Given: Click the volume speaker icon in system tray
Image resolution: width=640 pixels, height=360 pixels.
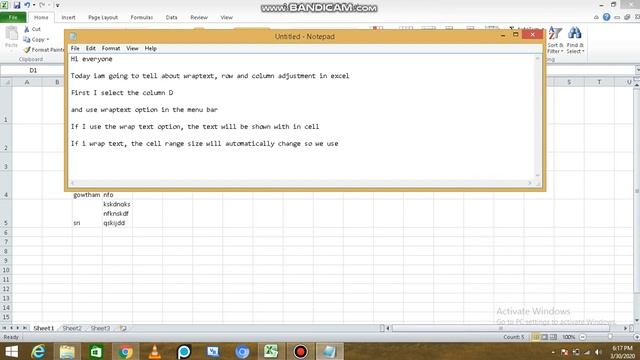Looking at the screenshot, I should tap(598, 352).
